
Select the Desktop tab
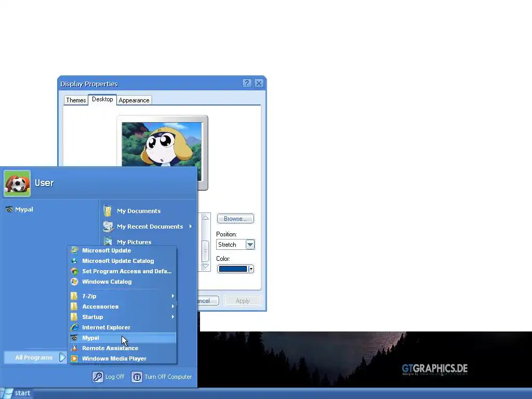(102, 99)
